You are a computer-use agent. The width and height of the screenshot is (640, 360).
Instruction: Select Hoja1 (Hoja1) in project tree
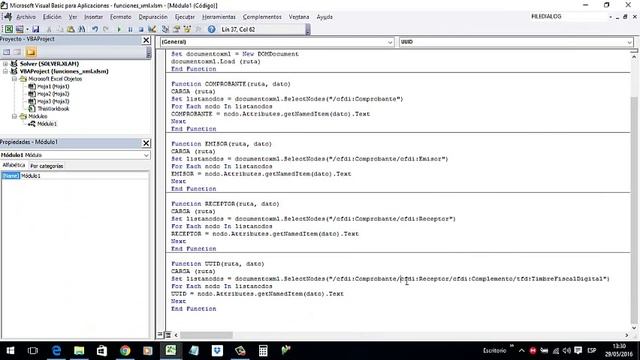53,87
